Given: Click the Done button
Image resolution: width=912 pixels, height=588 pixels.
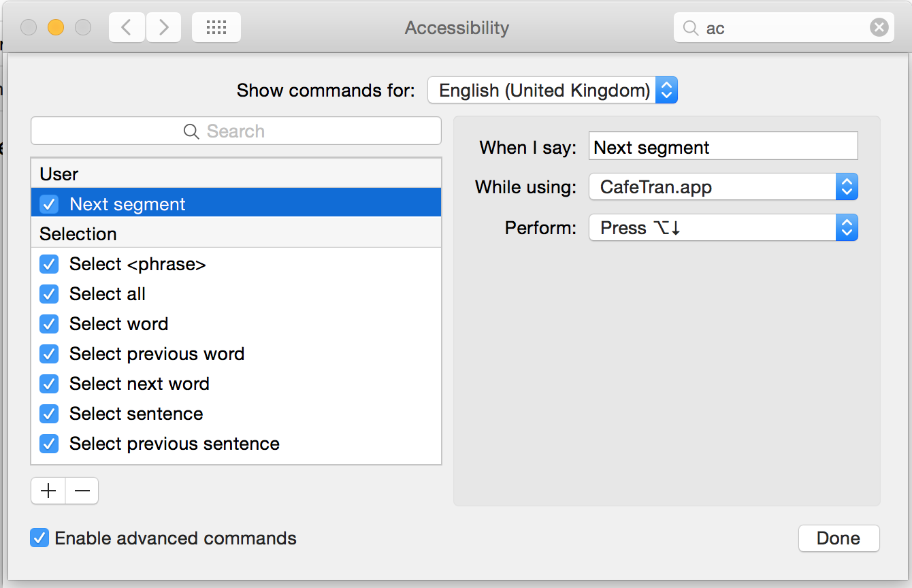Looking at the screenshot, I should point(838,538).
